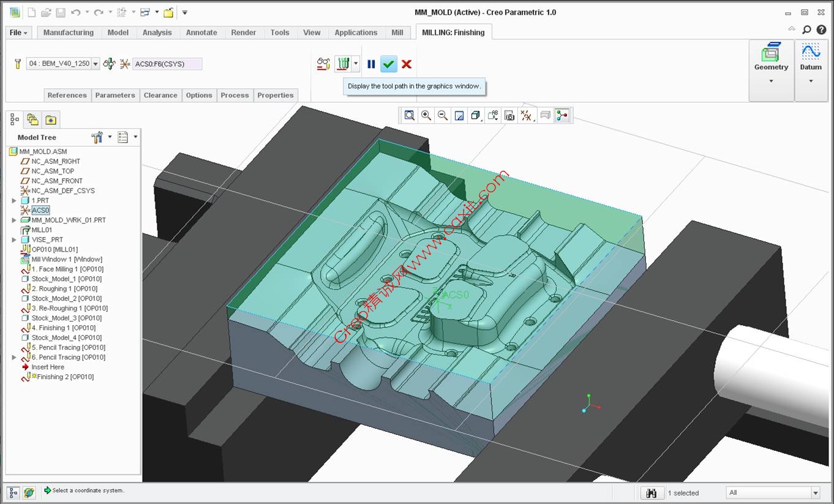Open the View ribbon tab

[312, 32]
